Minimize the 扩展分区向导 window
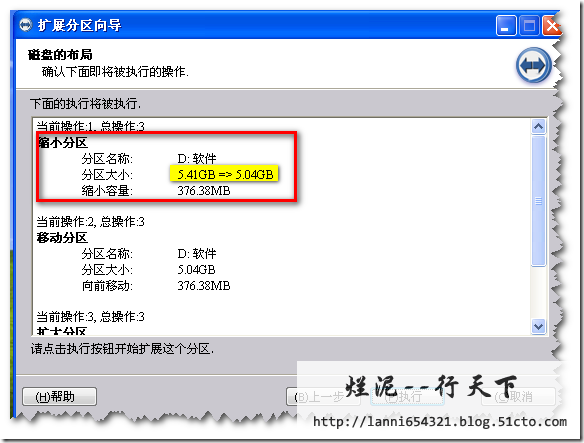The image size is (584, 443). tap(505, 26)
